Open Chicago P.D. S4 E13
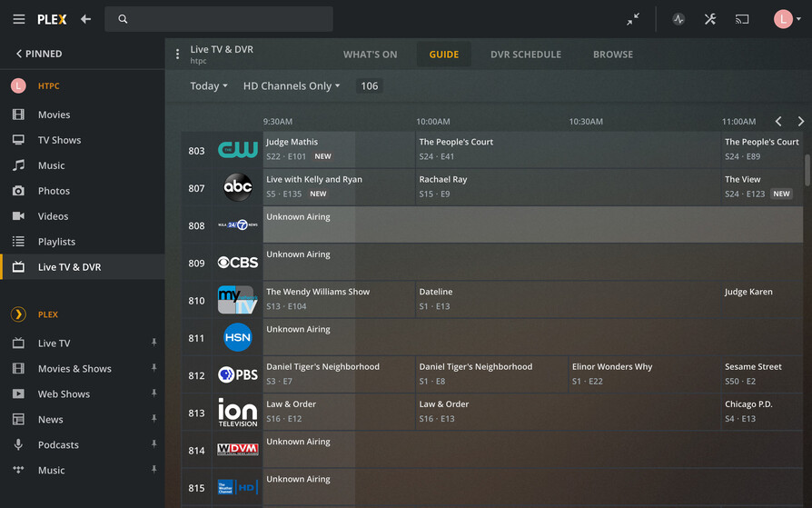The height and width of the screenshot is (508, 812). pos(762,412)
